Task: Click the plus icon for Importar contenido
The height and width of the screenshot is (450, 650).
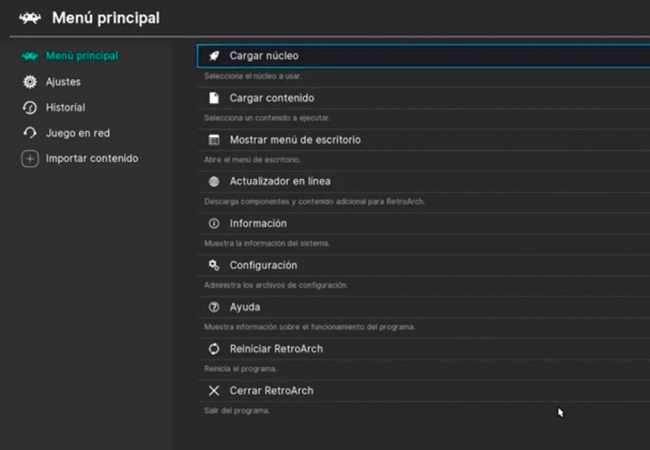Action: 30,159
